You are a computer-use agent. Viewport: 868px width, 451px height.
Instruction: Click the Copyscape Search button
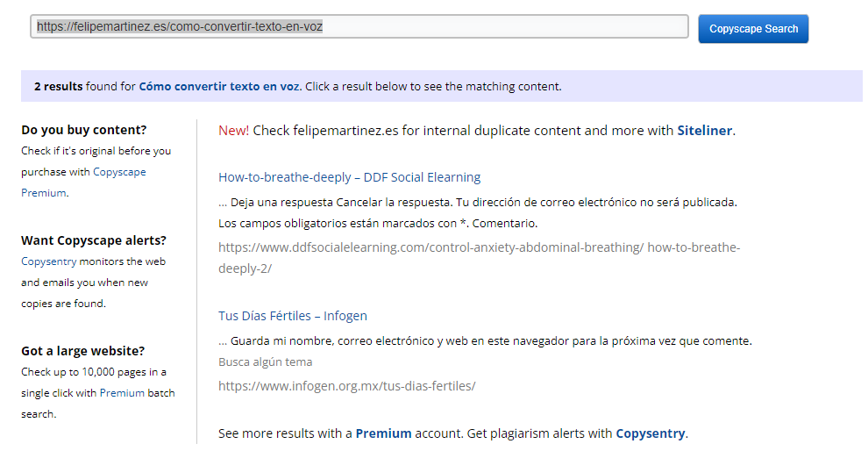[753, 29]
